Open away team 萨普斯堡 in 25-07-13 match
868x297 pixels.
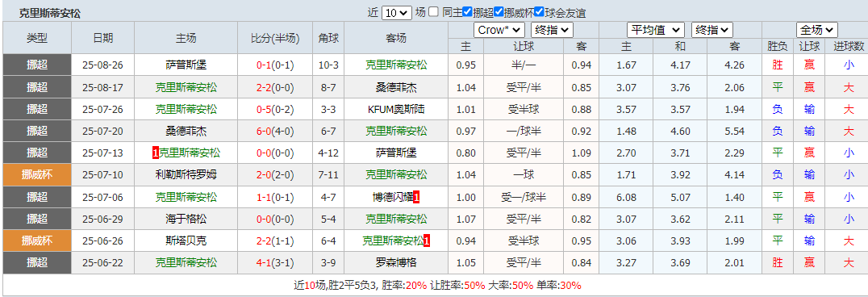point(396,153)
